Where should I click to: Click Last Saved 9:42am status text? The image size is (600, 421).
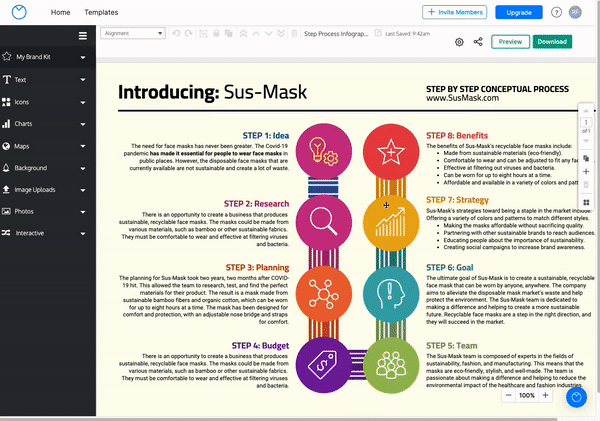(x=408, y=34)
